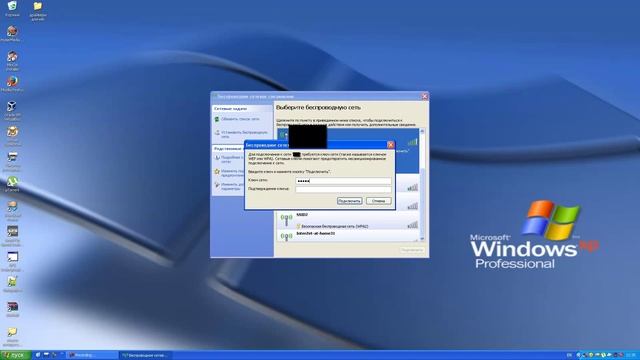Click the EN language indicator in the tray

[569, 356]
